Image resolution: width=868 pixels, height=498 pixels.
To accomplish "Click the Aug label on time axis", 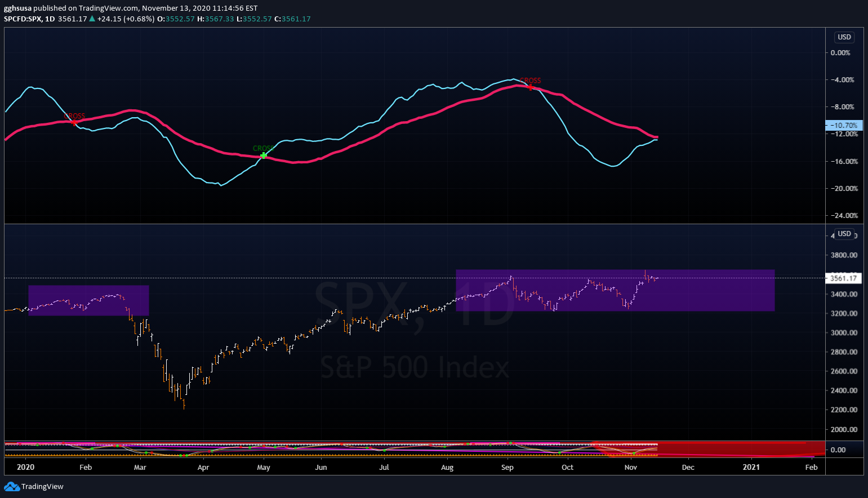I will 447,467.
